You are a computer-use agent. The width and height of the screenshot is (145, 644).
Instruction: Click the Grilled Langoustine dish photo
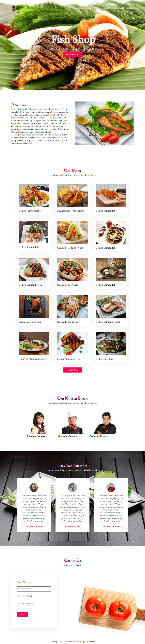[72, 306]
